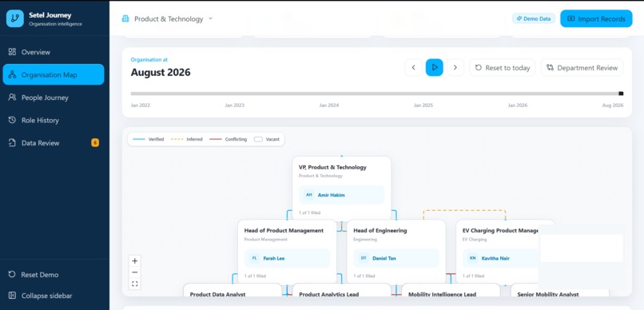Click the August 2026 heading

tap(161, 72)
